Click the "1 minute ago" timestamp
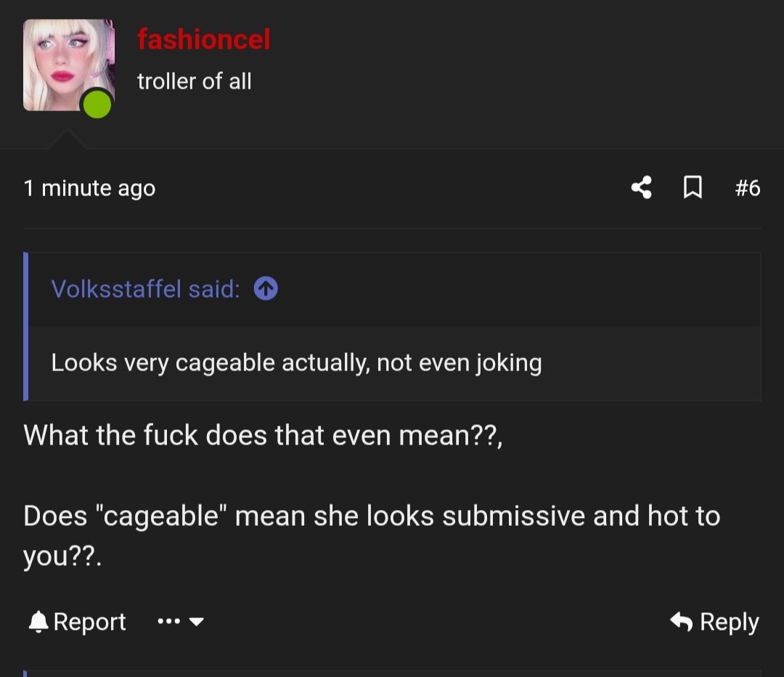The image size is (784, 677). [89, 189]
